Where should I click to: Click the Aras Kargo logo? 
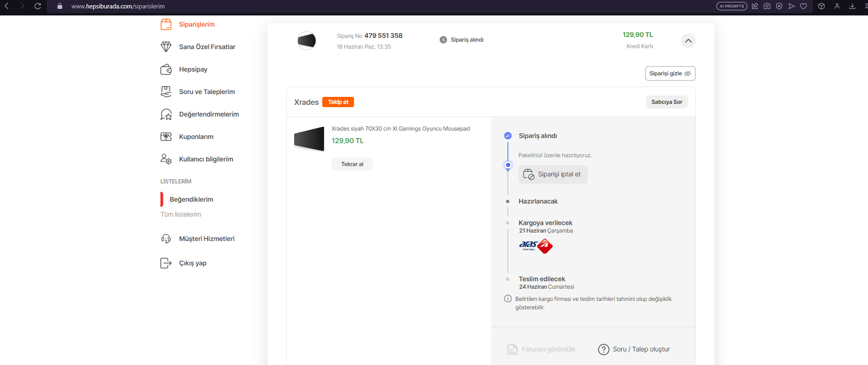(x=536, y=246)
